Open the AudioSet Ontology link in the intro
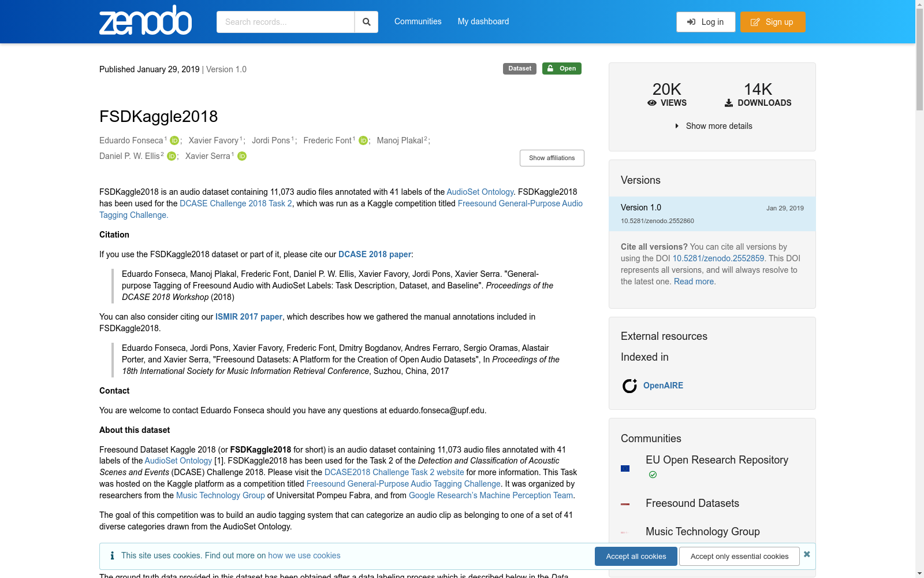The image size is (924, 578). (x=480, y=192)
